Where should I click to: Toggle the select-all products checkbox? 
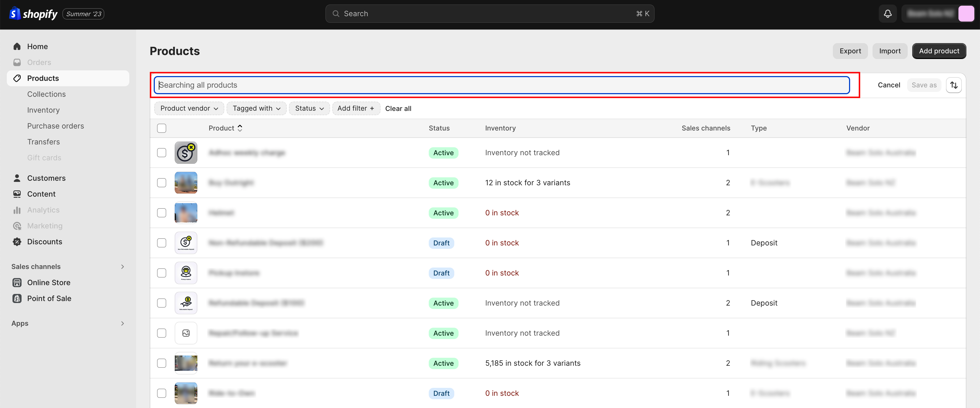162,128
